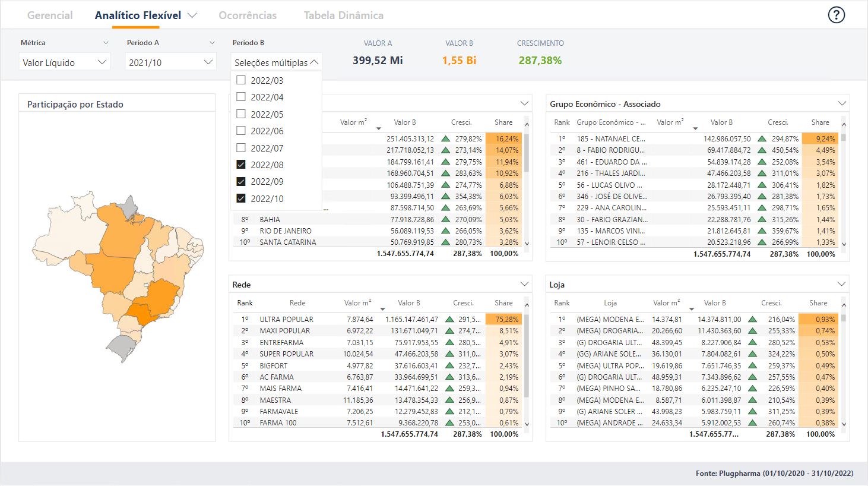
Task: Click the Cresci. header in Loja table
Action: click(771, 303)
